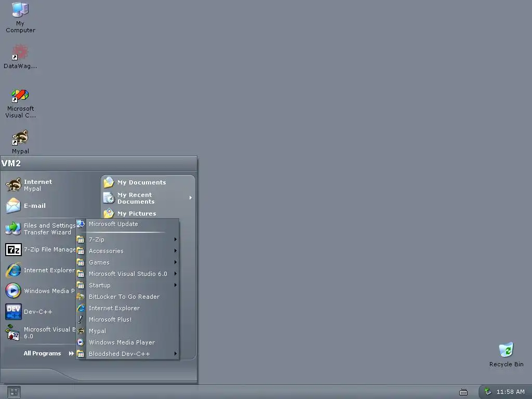Image resolution: width=532 pixels, height=399 pixels.
Task: Open Windows Media Player from recent programs
Action: tap(40, 291)
